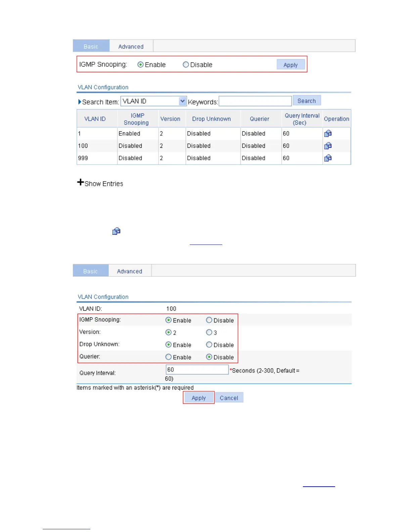Image resolution: width=411 pixels, height=532 pixels.
Task: Select VLAN 100 IGMP Snooping Disable radio
Action: coord(209,320)
